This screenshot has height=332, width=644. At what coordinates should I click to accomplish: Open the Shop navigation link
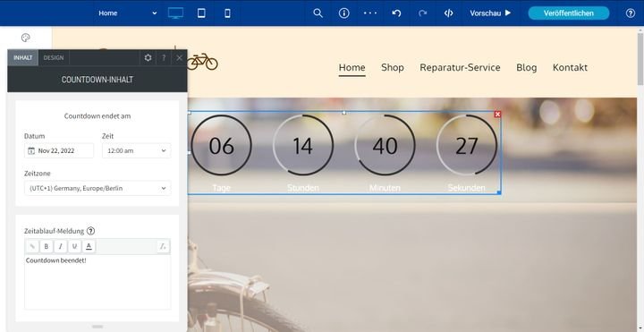(393, 67)
